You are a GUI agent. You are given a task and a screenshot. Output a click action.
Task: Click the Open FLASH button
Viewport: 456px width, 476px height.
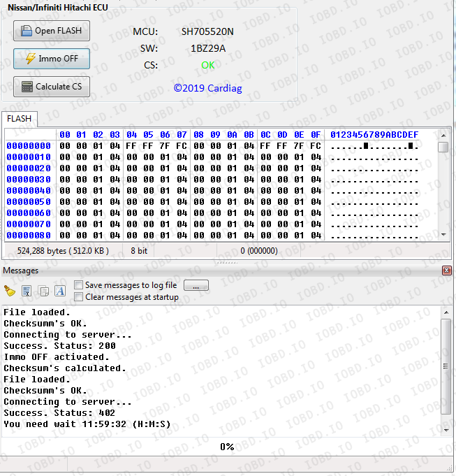click(x=52, y=31)
